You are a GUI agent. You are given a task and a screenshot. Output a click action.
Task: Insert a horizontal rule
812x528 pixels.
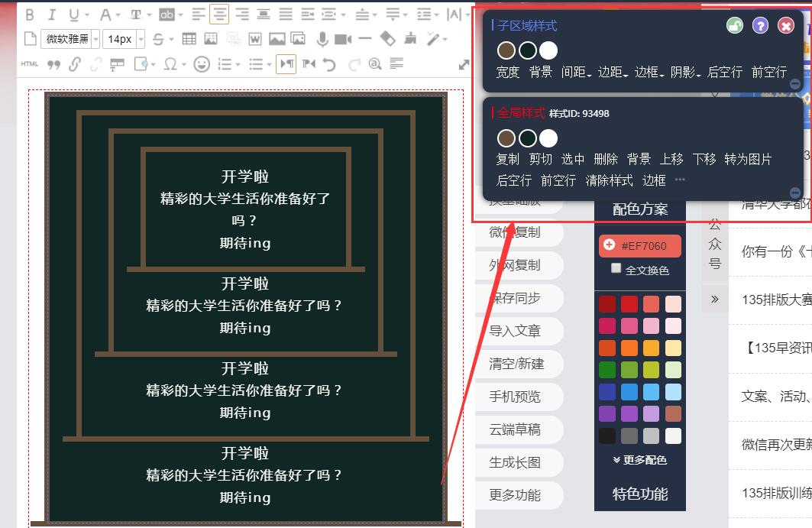365,38
